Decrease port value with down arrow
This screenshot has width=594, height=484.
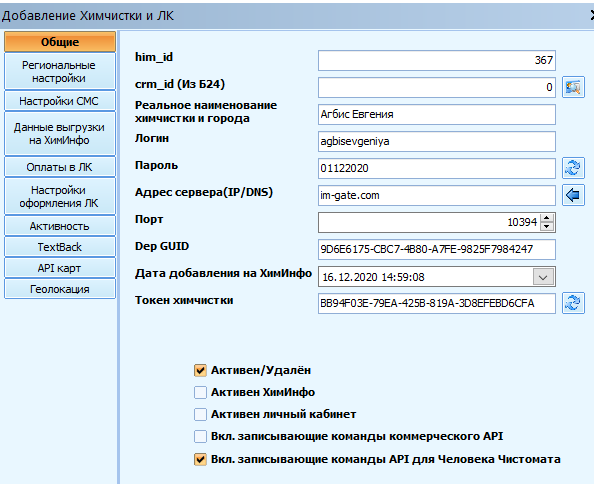pos(547,226)
